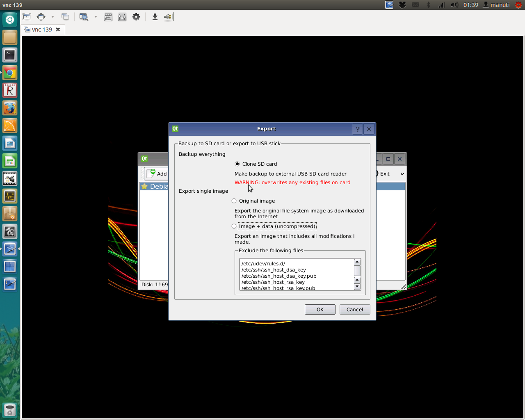
Task: Click the quality magnifier icon in toolbar
Action: [84, 17]
